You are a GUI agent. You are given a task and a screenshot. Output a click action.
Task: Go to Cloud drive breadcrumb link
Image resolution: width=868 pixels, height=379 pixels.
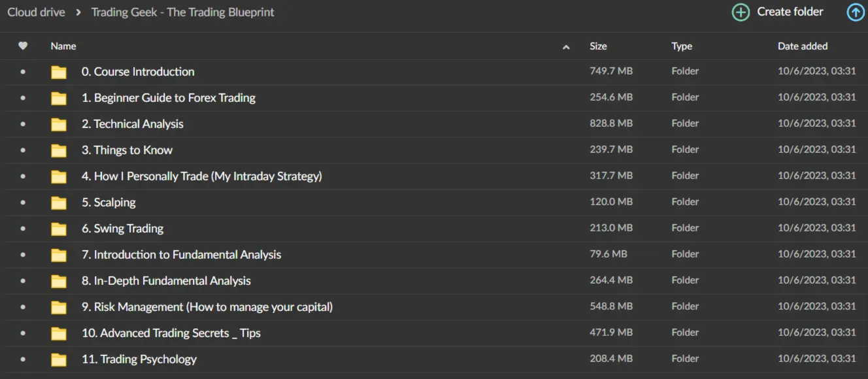point(35,12)
